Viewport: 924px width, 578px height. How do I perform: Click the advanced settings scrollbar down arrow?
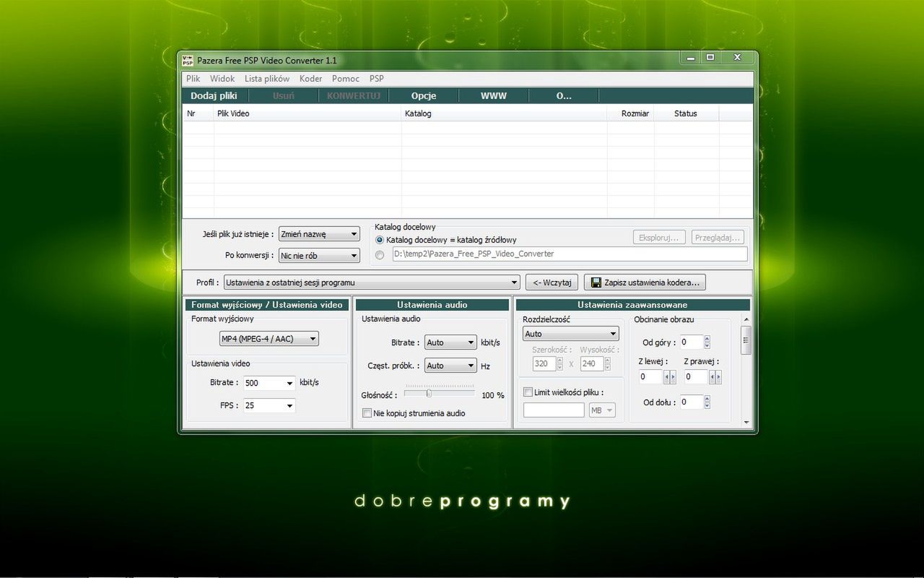coord(746,423)
